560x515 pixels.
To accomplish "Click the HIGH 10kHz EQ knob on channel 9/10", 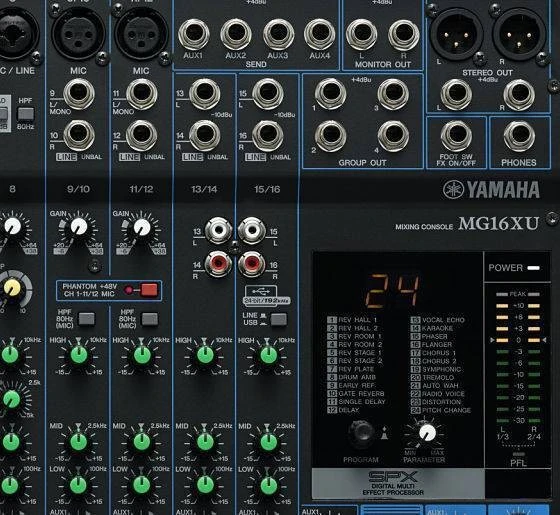I will [79, 355].
